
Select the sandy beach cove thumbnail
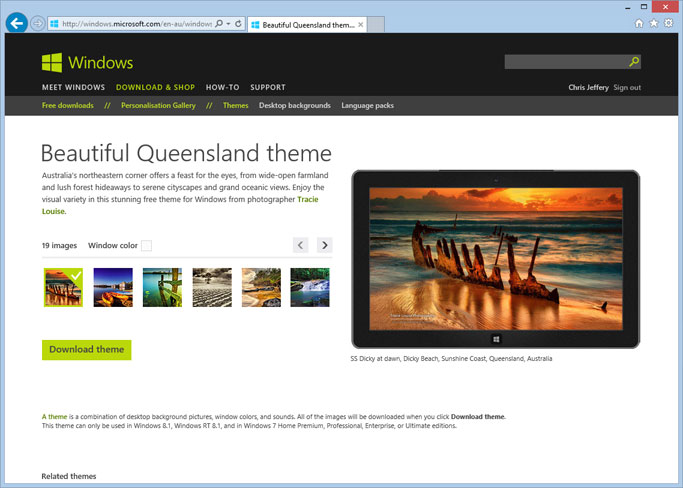coord(261,287)
